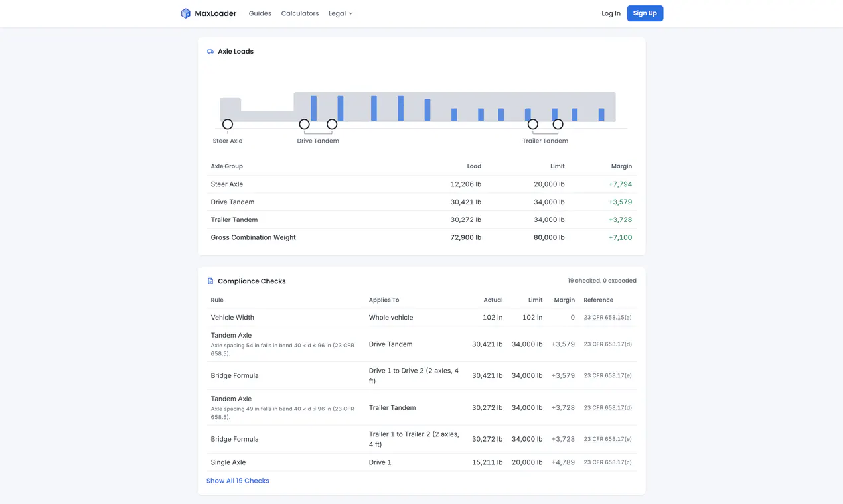The image size is (843, 504).
Task: Click the gross weight value 72,900 lb
Action: tap(466, 237)
